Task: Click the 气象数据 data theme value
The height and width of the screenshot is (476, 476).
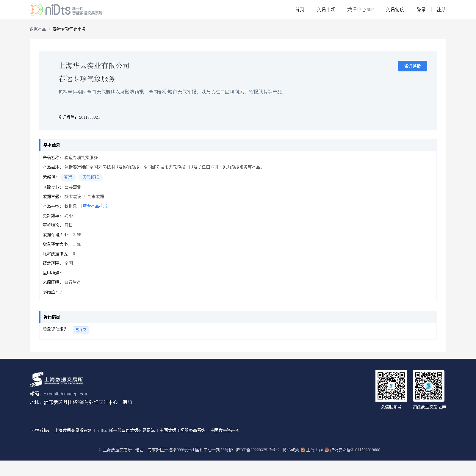Action: click(95, 197)
